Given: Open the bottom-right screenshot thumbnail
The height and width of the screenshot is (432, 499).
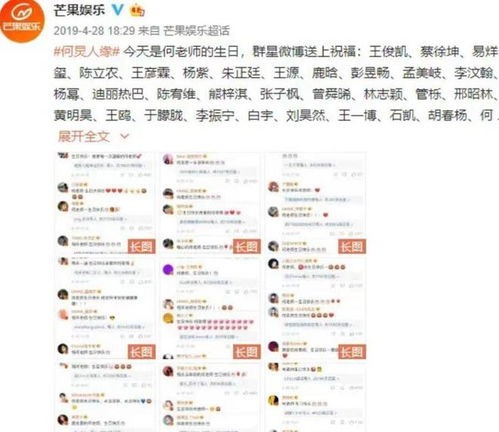Looking at the screenshot, I should [316, 397].
